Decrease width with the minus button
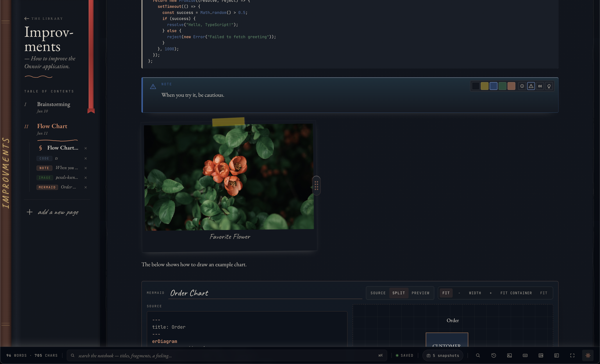 459,293
